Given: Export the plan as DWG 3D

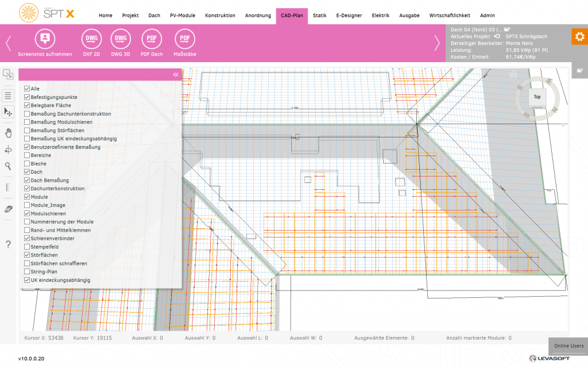Looking at the screenshot, I should (121, 39).
